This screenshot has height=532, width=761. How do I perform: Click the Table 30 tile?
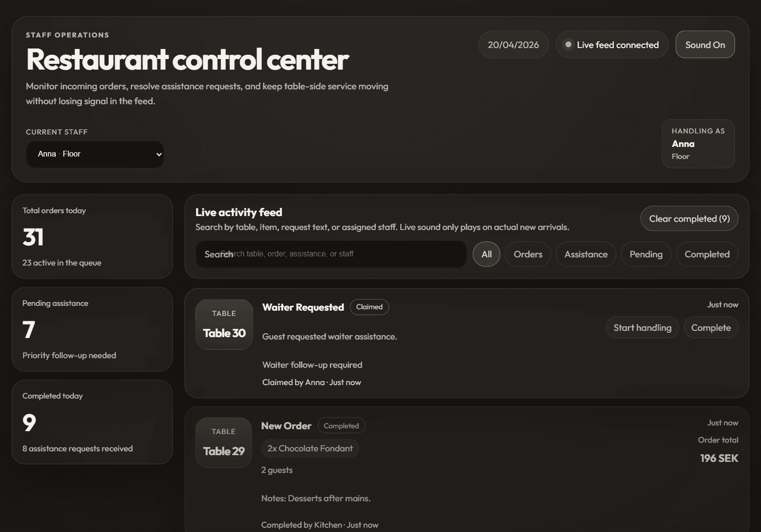[224, 325]
